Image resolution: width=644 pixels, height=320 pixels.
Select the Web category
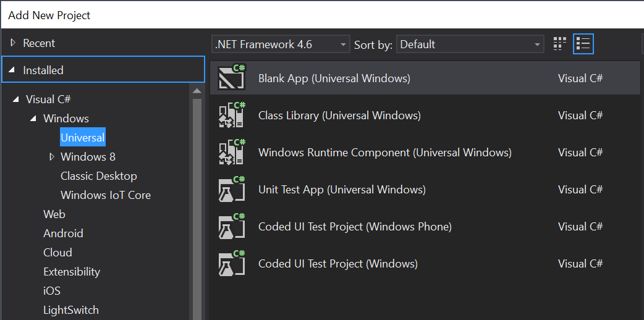click(54, 214)
